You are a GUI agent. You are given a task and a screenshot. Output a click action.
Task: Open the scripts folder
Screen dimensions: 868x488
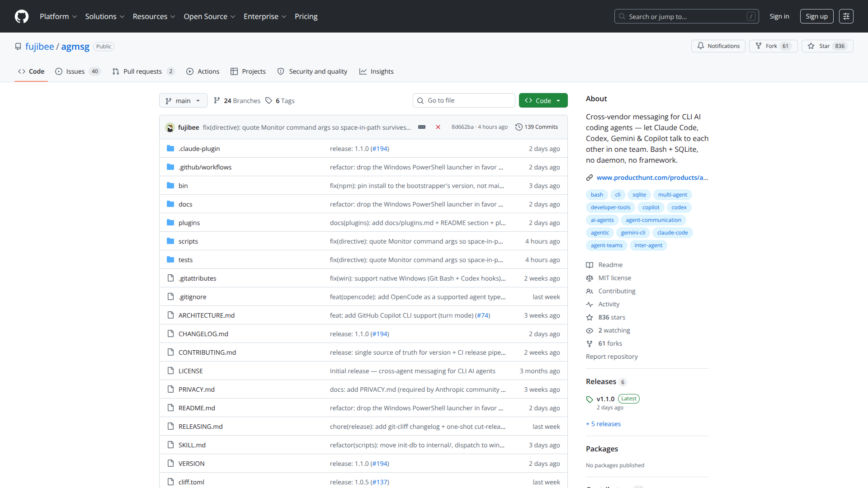[188, 241]
